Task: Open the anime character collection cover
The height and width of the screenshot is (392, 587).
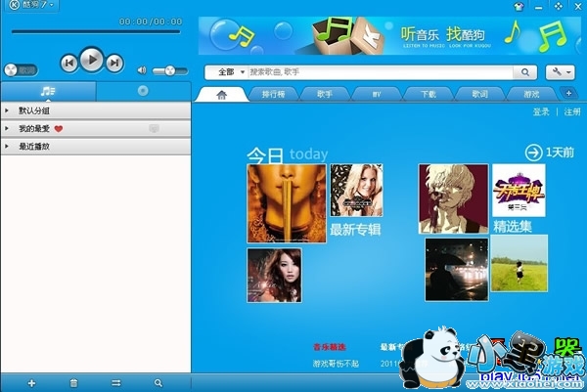Action: (x=453, y=199)
